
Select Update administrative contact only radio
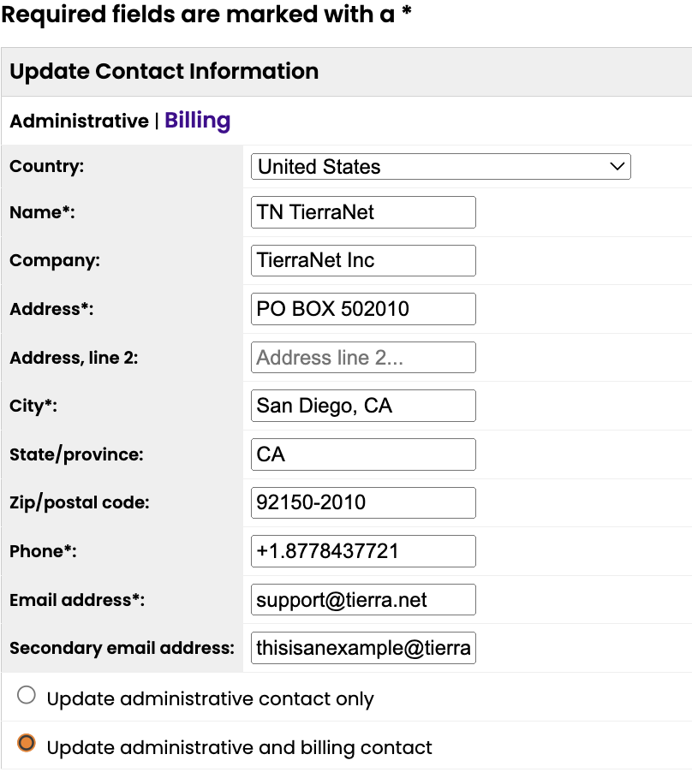27,695
